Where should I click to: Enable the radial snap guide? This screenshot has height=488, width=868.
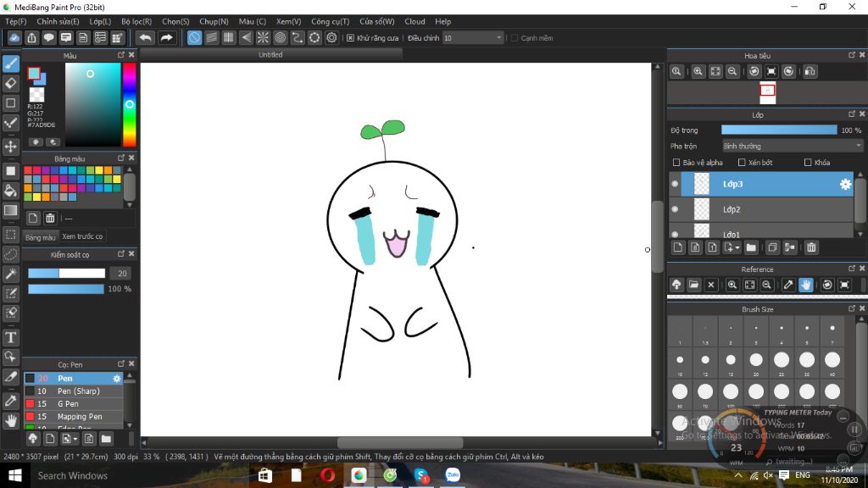pos(263,37)
